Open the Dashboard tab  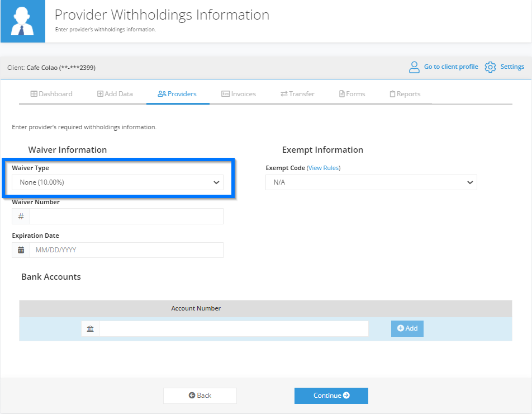(51, 94)
